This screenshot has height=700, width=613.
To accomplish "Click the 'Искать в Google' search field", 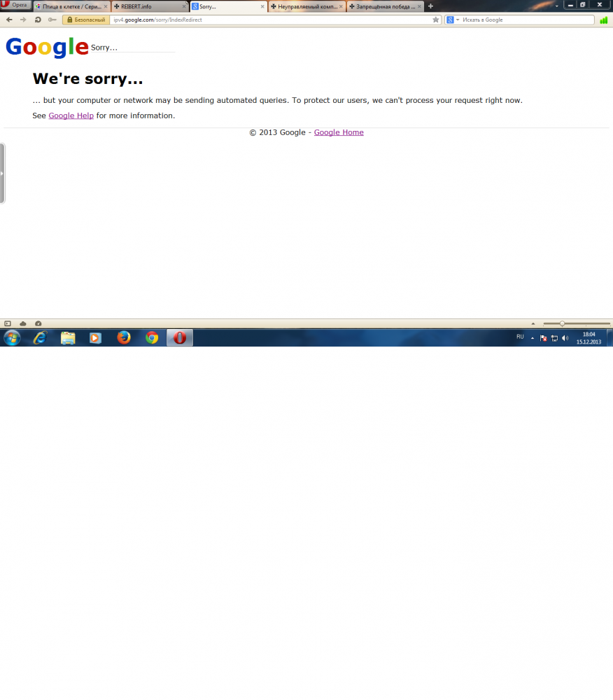I will [527, 20].
